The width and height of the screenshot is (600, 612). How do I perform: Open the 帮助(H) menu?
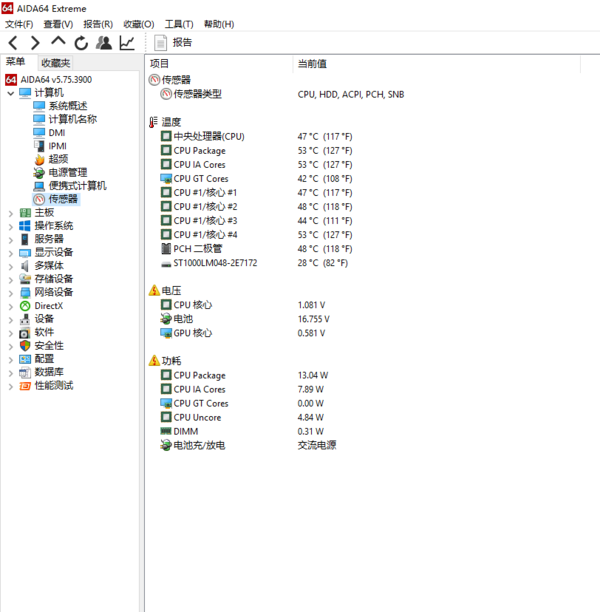[219, 24]
